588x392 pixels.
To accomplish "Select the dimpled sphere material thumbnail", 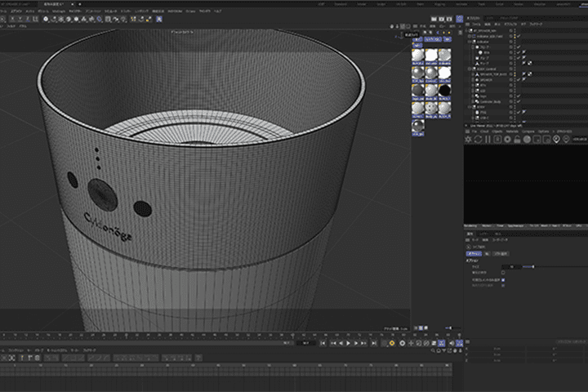I will (431, 109).
